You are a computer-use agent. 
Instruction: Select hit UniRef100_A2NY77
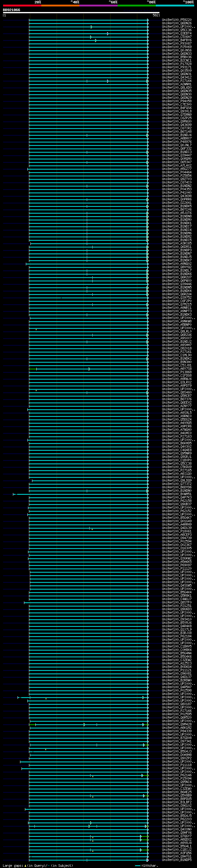[x=177, y=406]
